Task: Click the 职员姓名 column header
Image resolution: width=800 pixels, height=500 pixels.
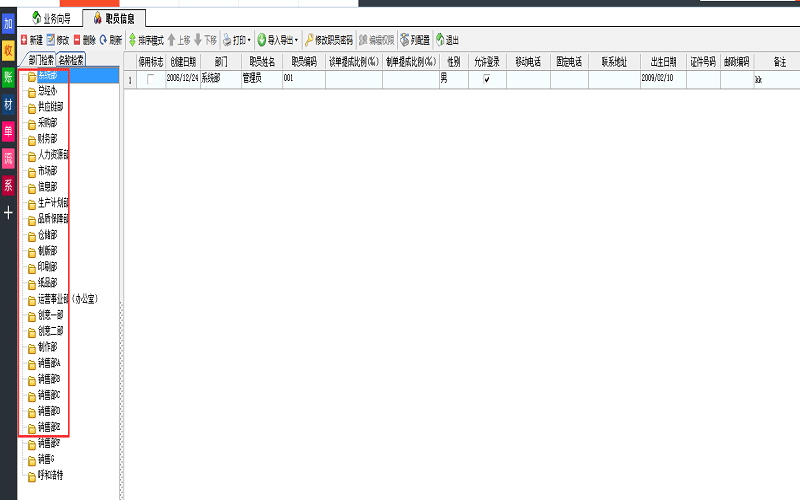Action: click(261, 61)
